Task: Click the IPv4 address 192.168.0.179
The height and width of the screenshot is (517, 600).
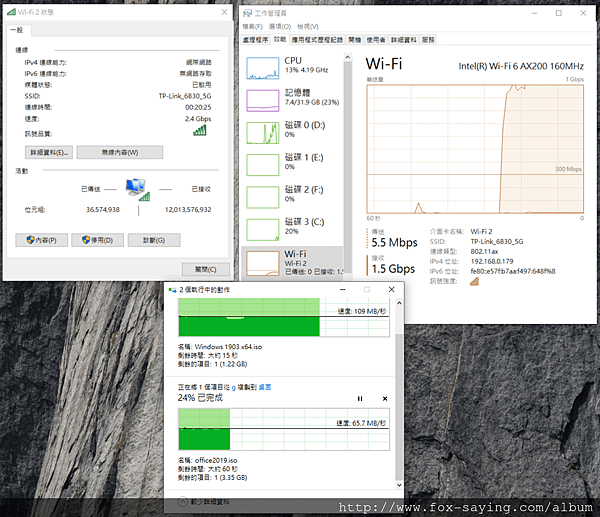Action: pos(492,261)
